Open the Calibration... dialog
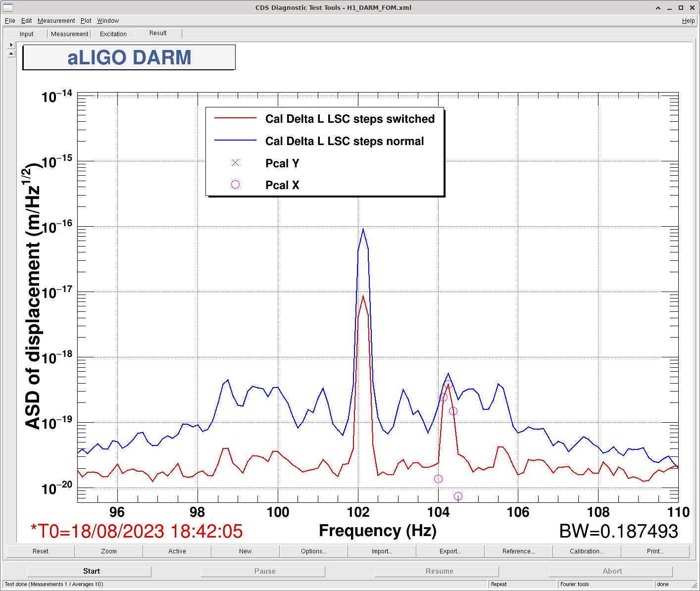 (587, 551)
